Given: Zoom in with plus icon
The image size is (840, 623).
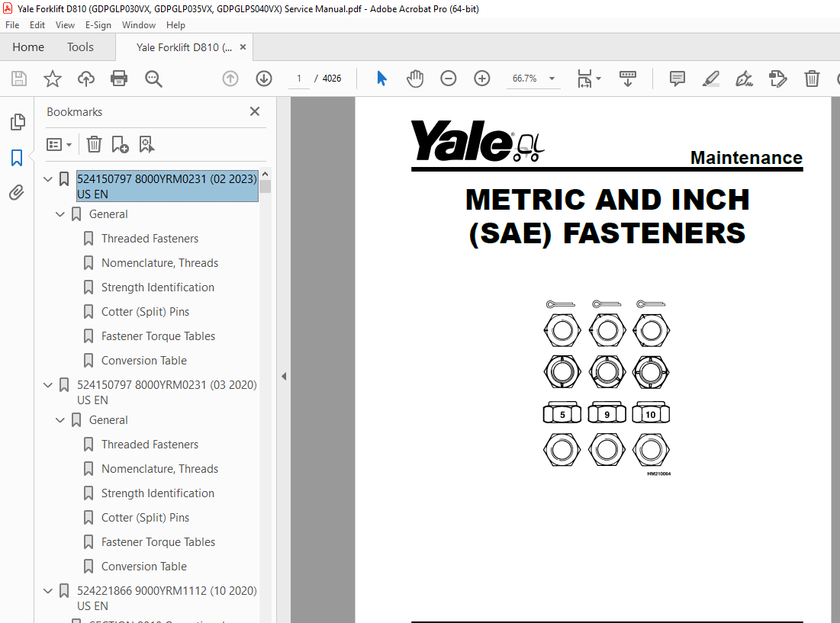Looking at the screenshot, I should tap(482, 79).
